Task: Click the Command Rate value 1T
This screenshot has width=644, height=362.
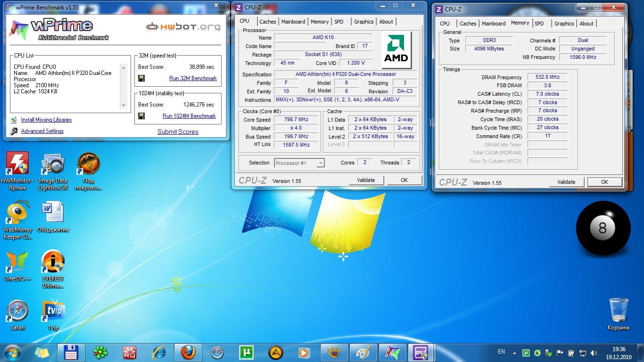Action: click(547, 136)
